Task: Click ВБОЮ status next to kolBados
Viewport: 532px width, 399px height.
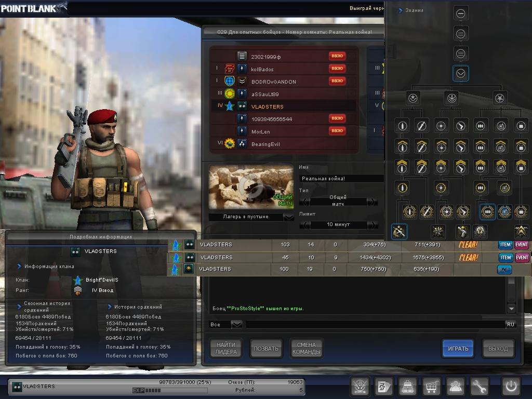Action: pos(337,69)
